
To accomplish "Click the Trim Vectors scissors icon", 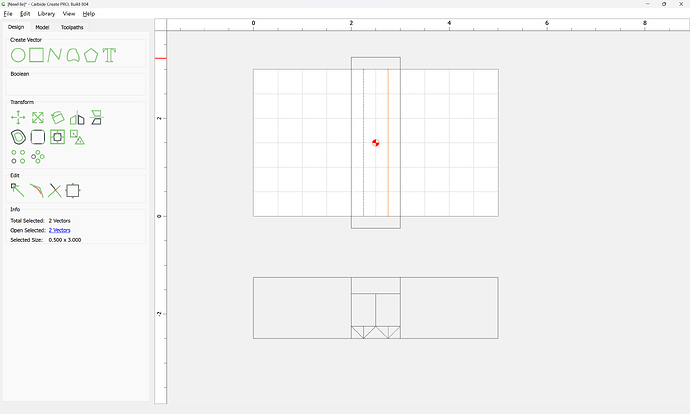I will click(x=55, y=190).
